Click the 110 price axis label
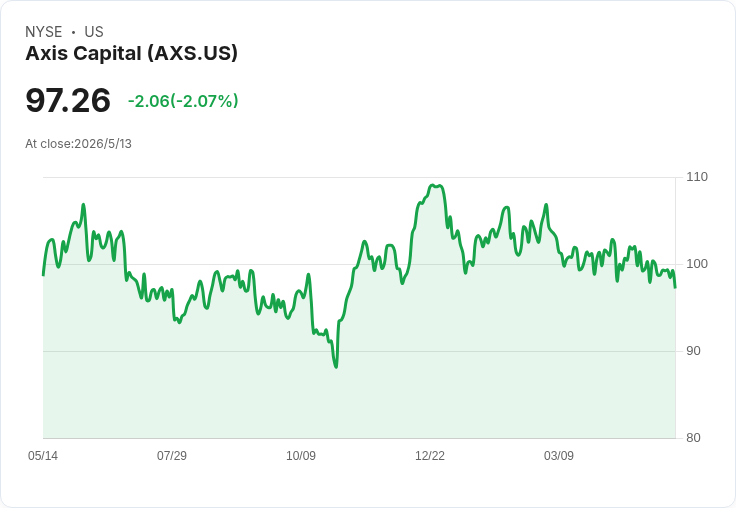Image resolution: width=736 pixels, height=508 pixels. tap(697, 177)
